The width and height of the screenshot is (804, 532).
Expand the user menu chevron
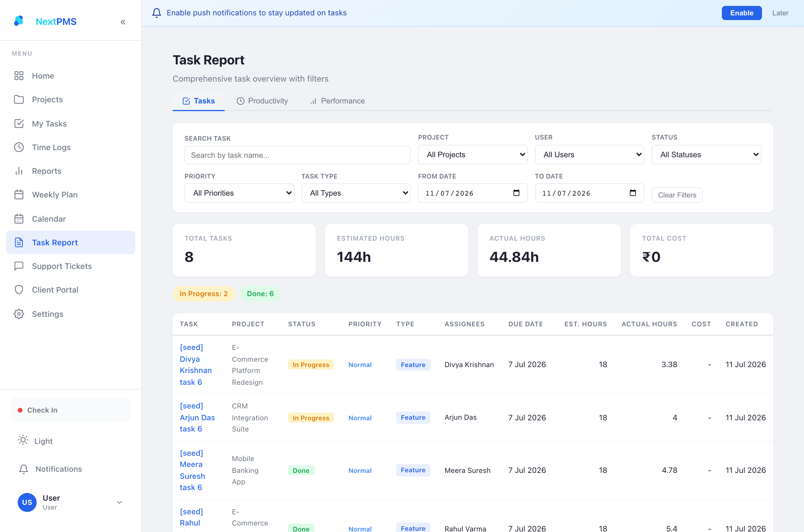click(119, 502)
